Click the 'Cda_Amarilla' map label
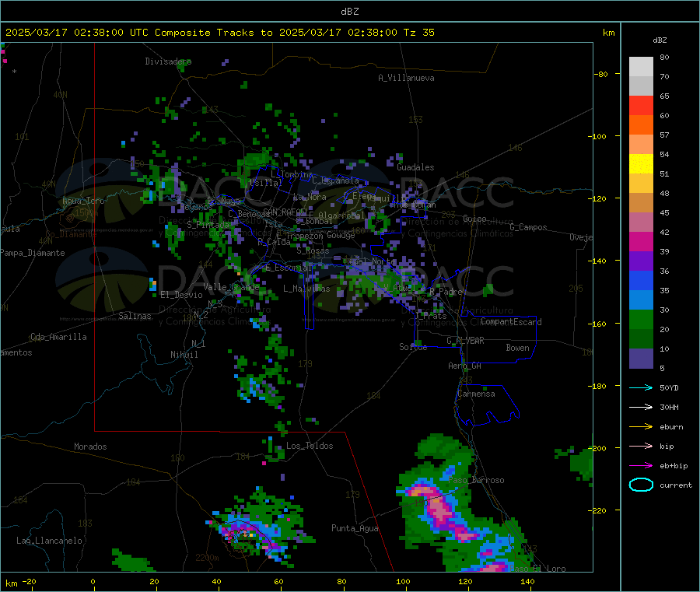The height and width of the screenshot is (592, 700). tap(58, 337)
